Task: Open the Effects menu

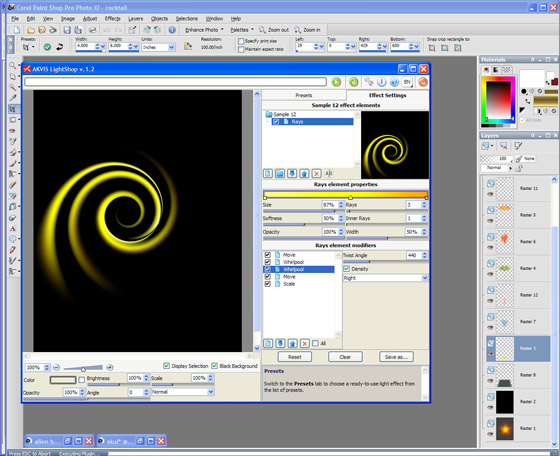Action: tap(112, 19)
